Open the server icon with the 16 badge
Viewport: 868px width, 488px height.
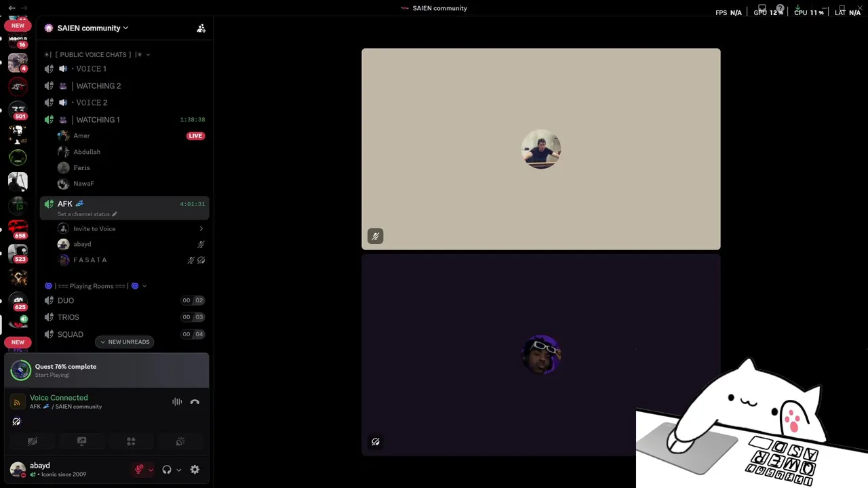[x=18, y=41]
